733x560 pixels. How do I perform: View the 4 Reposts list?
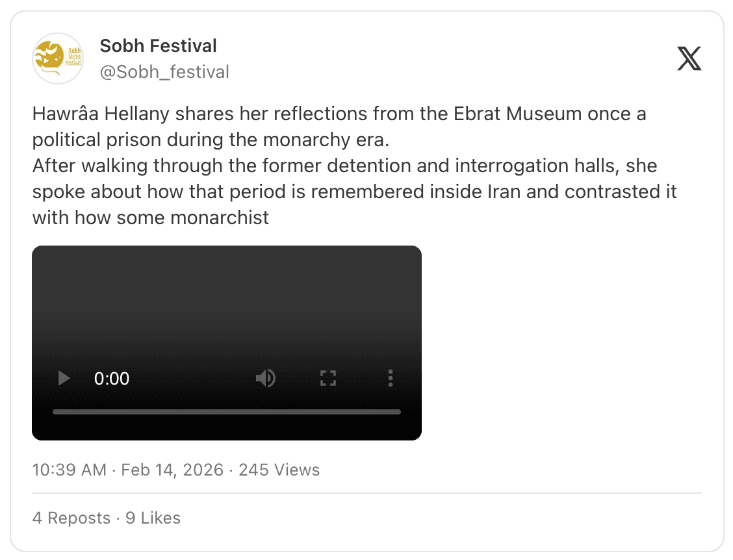(x=71, y=518)
